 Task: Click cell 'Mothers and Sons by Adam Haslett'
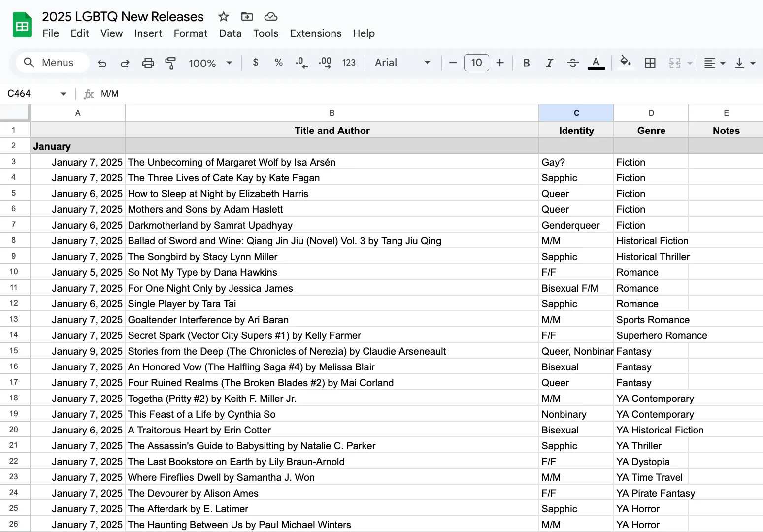click(332, 209)
